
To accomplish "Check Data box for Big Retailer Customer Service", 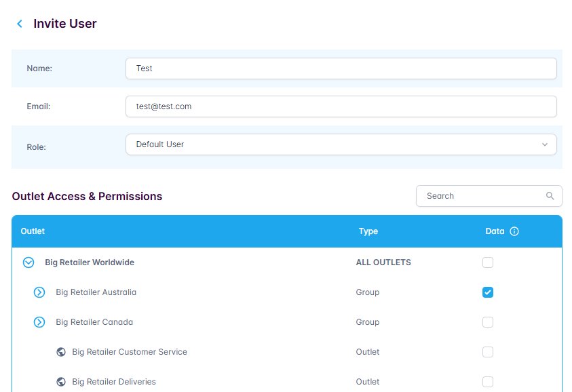I will click(488, 352).
